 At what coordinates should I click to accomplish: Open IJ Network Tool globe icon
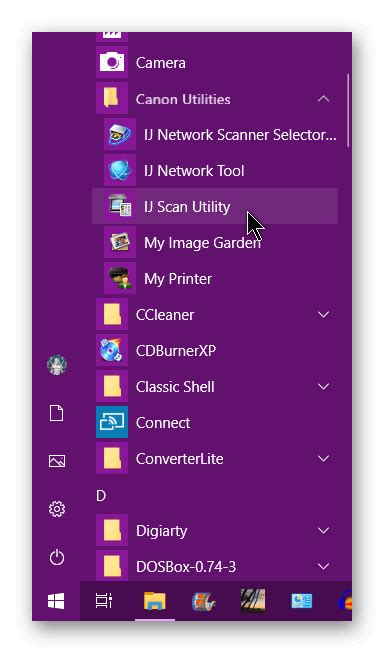pos(120,171)
